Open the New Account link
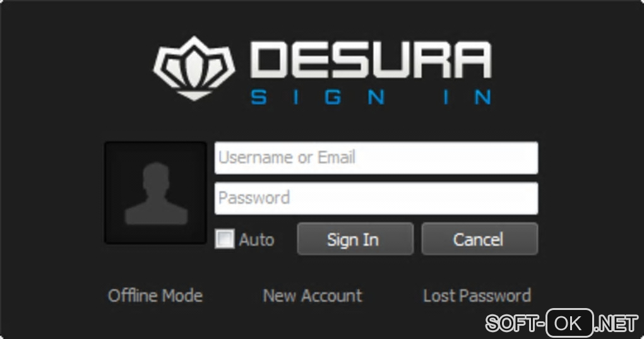 [313, 295]
